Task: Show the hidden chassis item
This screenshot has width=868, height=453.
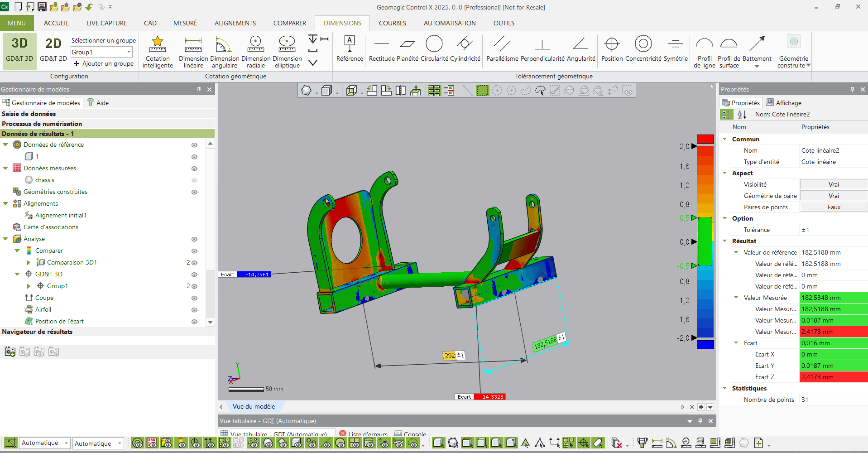Action: tap(194, 180)
